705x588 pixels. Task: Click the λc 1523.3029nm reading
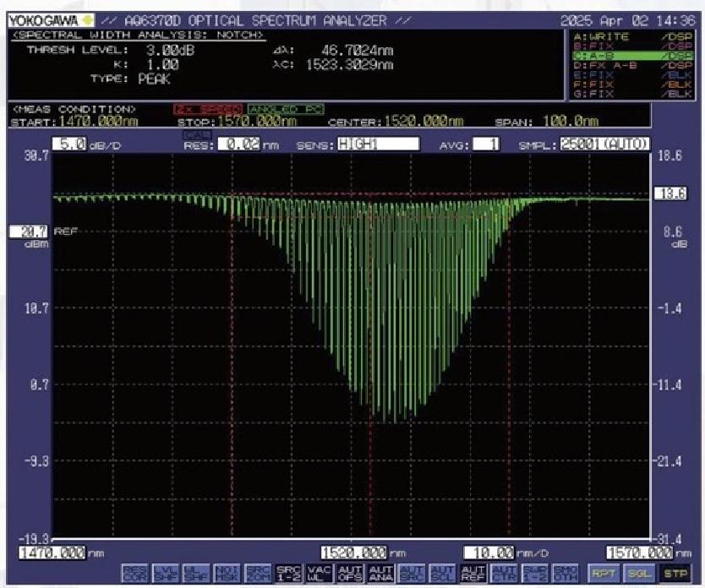pyautogui.click(x=349, y=65)
